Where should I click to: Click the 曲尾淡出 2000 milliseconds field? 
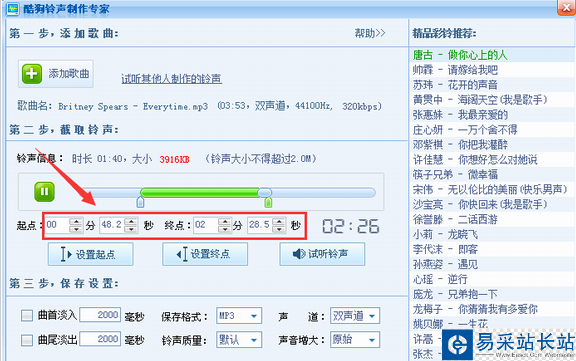tap(100, 339)
